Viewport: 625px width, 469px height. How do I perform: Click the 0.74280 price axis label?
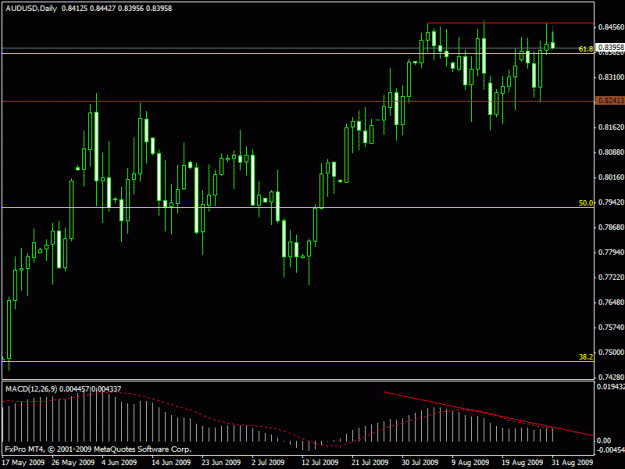[x=611, y=377]
